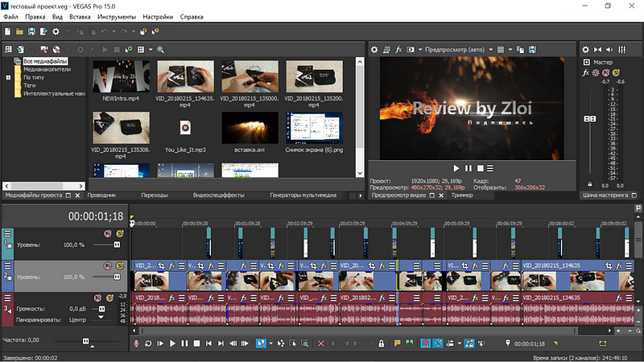Click the media search magnifier icon
This screenshot has width=644, height=362.
pyautogui.click(x=160, y=50)
